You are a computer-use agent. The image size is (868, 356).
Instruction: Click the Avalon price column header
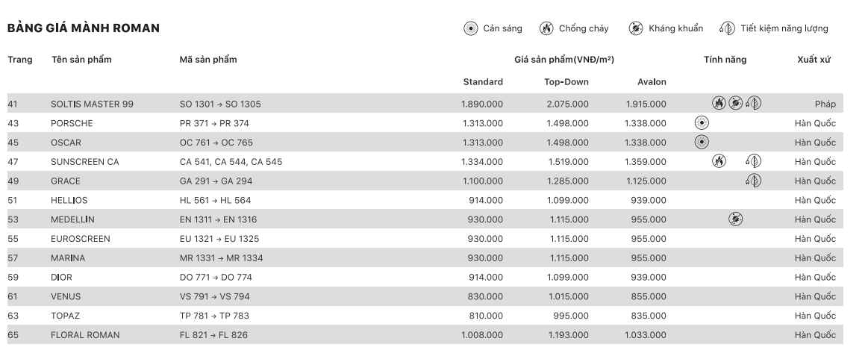(x=652, y=82)
